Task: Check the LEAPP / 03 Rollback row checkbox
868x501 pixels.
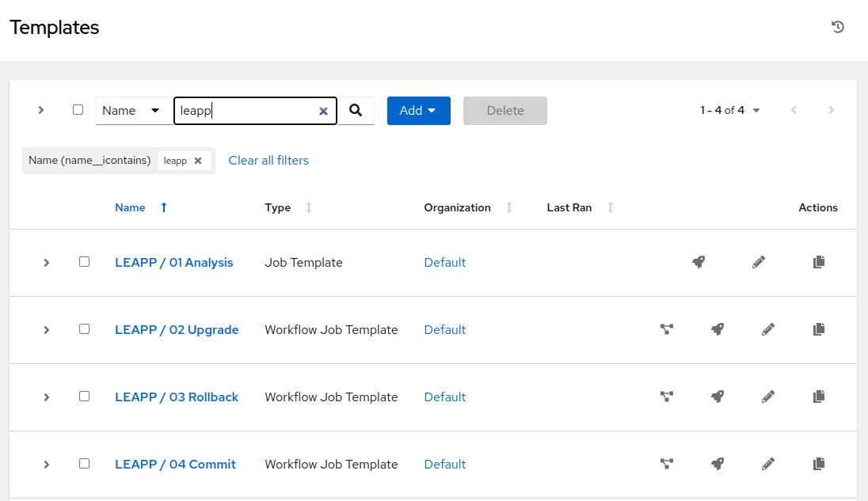Action: pos(84,397)
